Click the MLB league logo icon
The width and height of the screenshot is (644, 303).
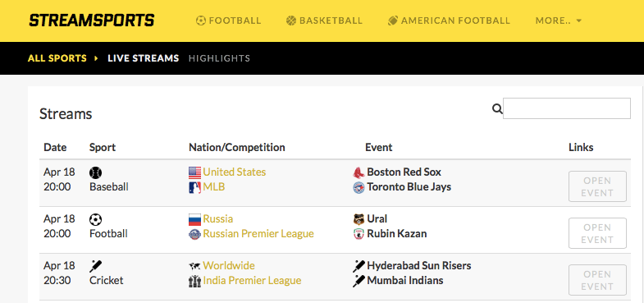(x=194, y=187)
